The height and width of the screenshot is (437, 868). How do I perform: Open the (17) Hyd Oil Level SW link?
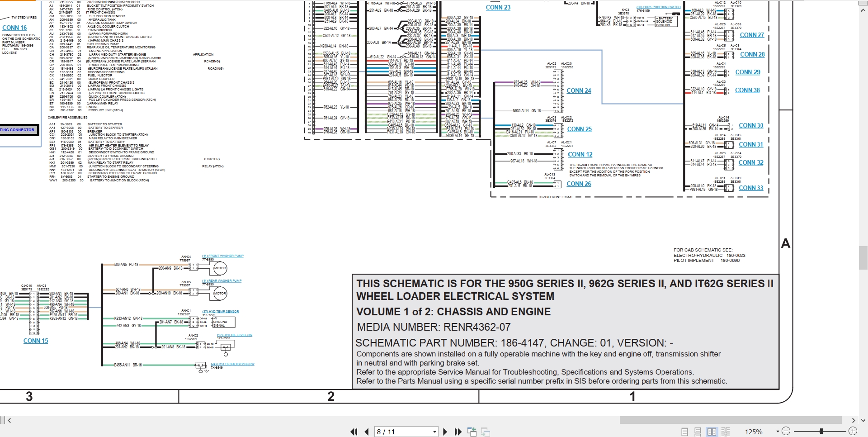coord(235,335)
